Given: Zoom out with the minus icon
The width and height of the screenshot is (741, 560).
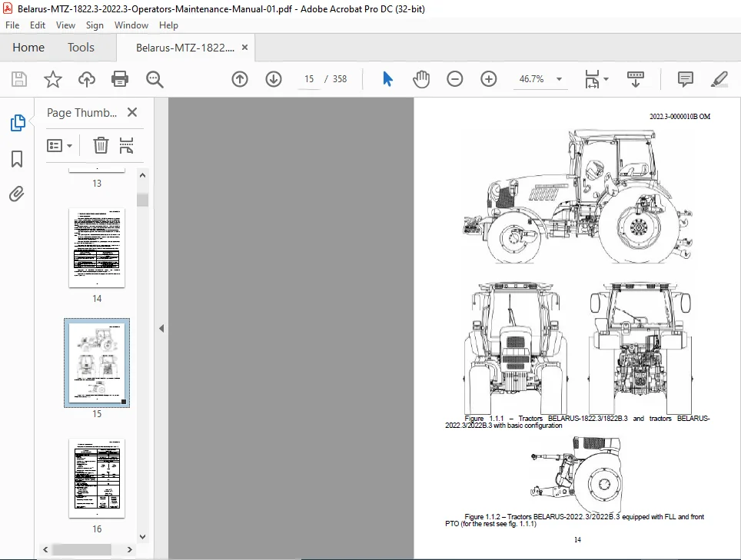Looking at the screenshot, I should coord(454,79).
